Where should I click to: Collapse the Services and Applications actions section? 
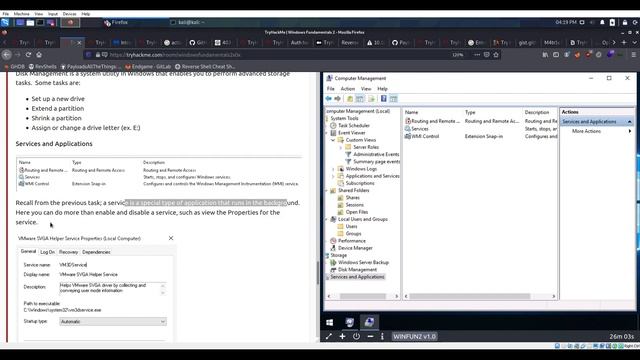point(629,122)
